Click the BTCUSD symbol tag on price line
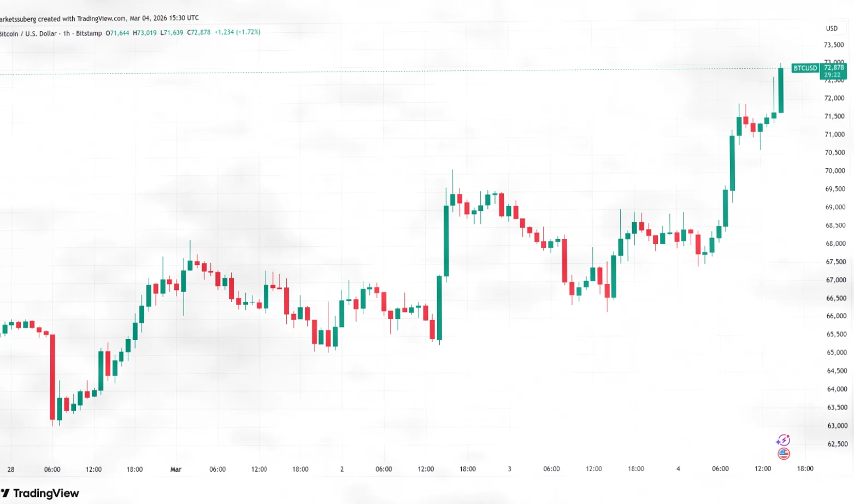This screenshot has width=854, height=504. (x=805, y=68)
